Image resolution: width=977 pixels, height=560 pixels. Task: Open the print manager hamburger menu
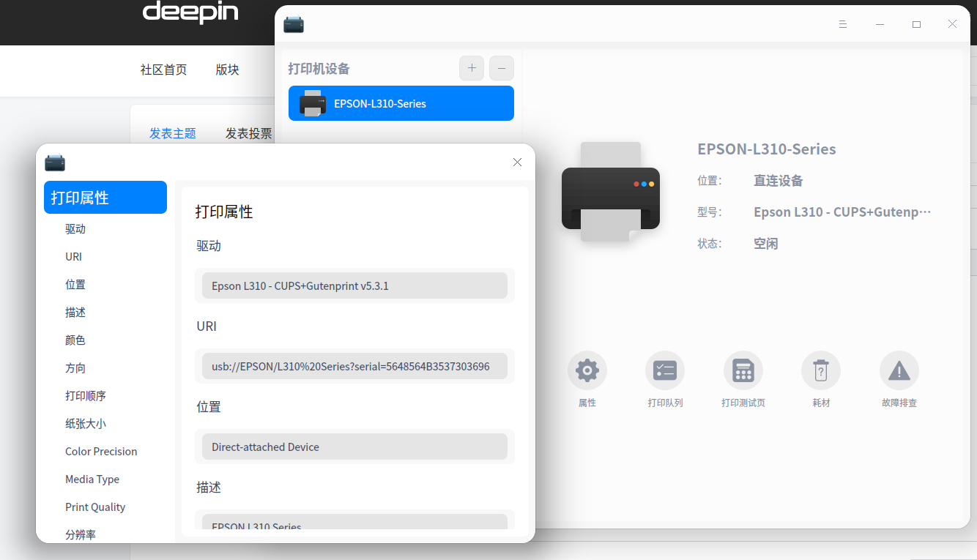842,23
